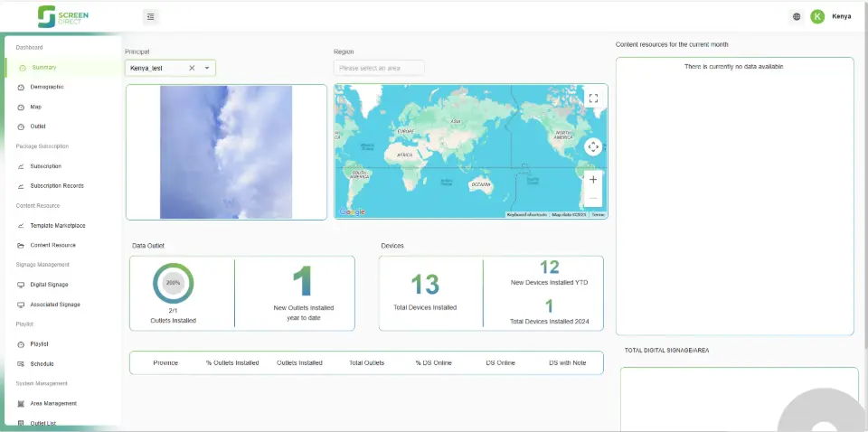Click the Template Marketplace icon
Image resolution: width=868 pixels, height=432 pixels.
[21, 226]
